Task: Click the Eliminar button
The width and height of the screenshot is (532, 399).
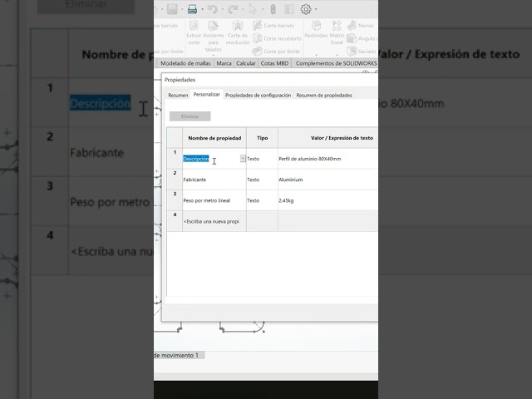Action: [x=190, y=116]
